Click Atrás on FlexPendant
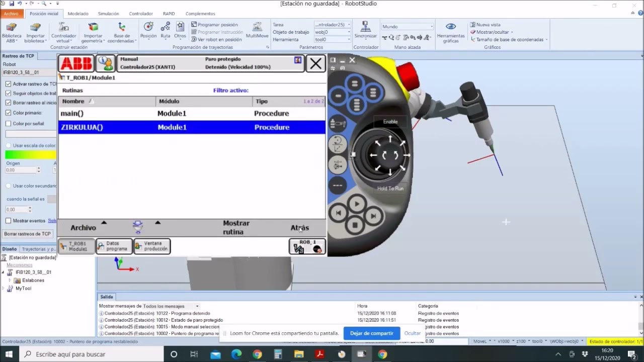 point(300,228)
